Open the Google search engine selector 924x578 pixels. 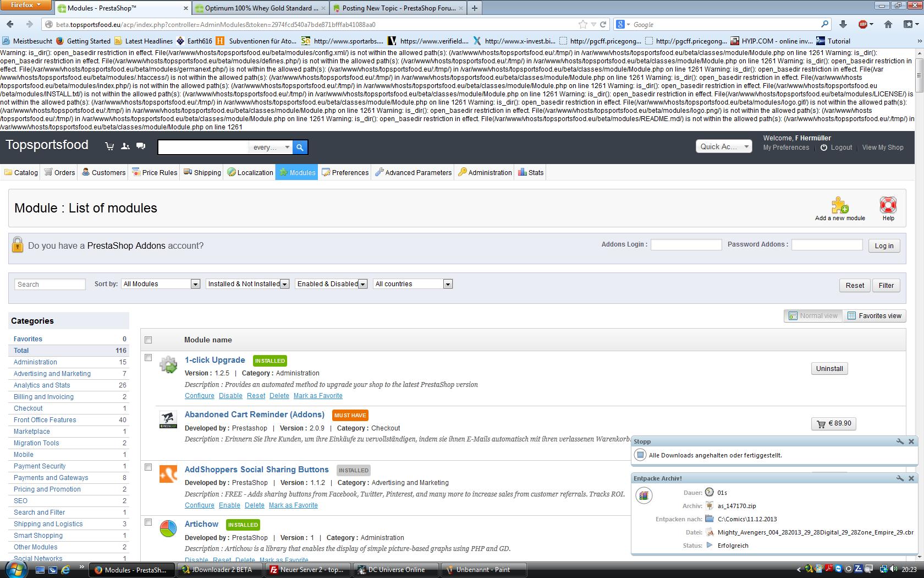point(623,24)
